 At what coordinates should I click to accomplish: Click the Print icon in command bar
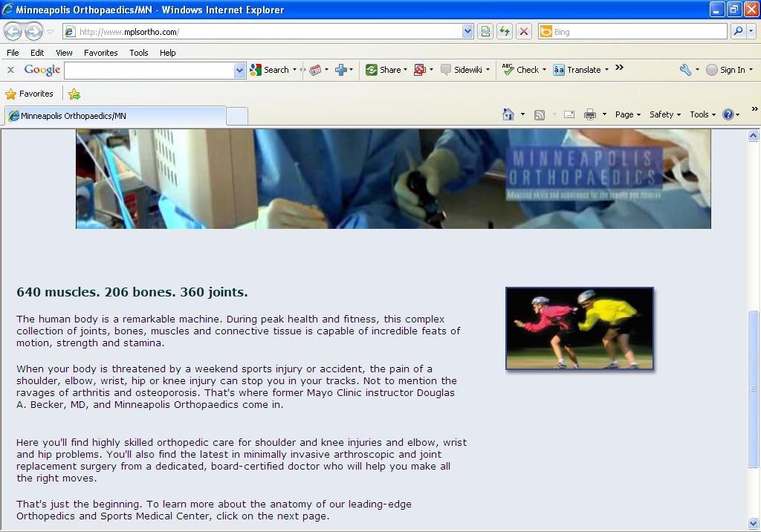(589, 114)
